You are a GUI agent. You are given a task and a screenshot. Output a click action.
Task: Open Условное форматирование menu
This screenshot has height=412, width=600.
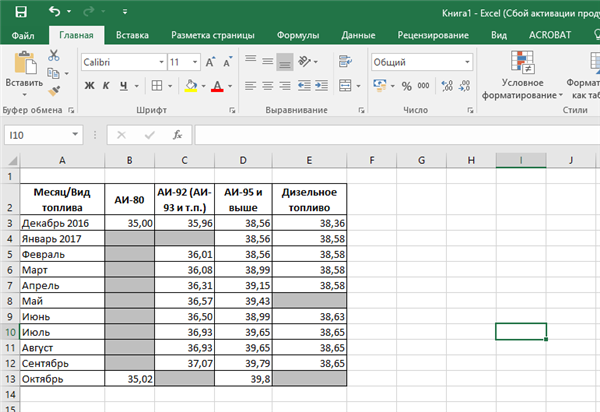tap(522, 76)
